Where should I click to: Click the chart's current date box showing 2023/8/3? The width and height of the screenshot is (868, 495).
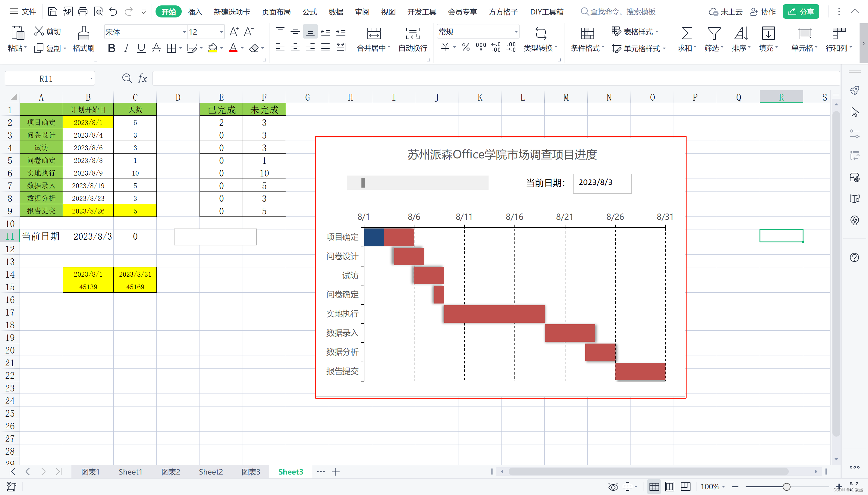pos(602,183)
